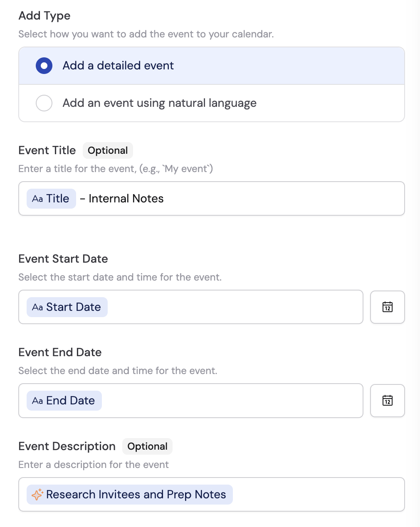The height and width of the screenshot is (527, 420).
Task: Click the Aa icon in the Title token
Action: (38, 199)
